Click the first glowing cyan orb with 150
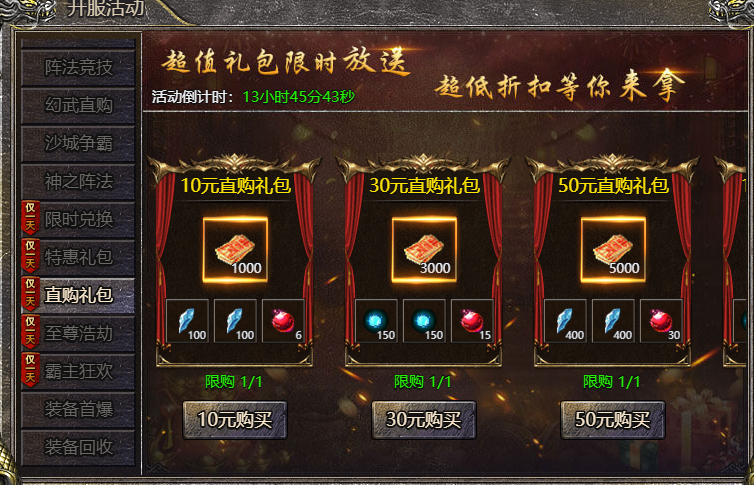Screen dimensions: 754x485 pos(376,321)
